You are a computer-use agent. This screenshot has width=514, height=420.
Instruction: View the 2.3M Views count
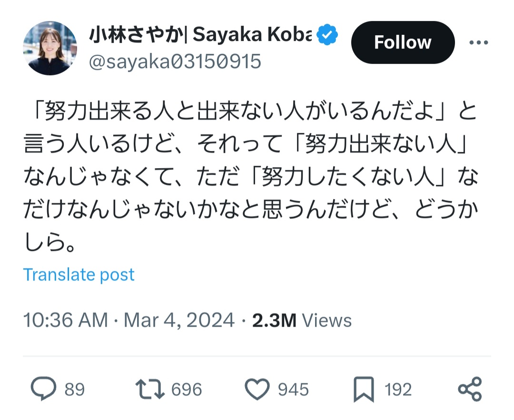click(302, 320)
